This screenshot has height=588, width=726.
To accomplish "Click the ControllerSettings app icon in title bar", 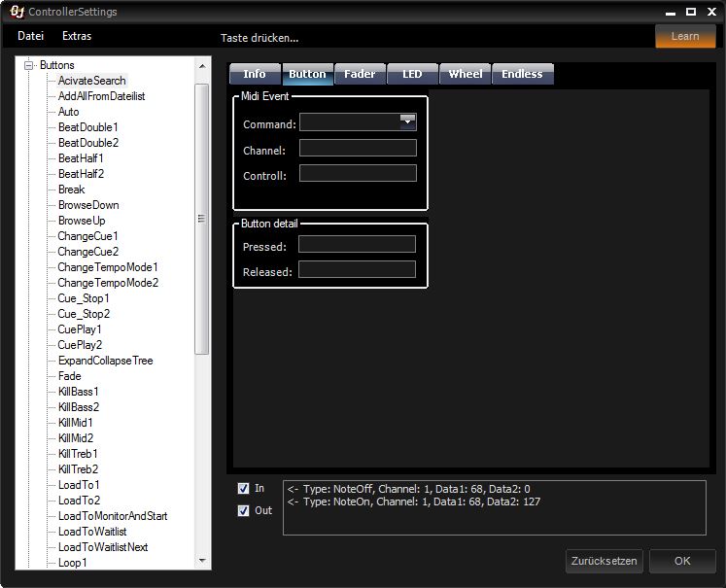I will tap(17, 12).
